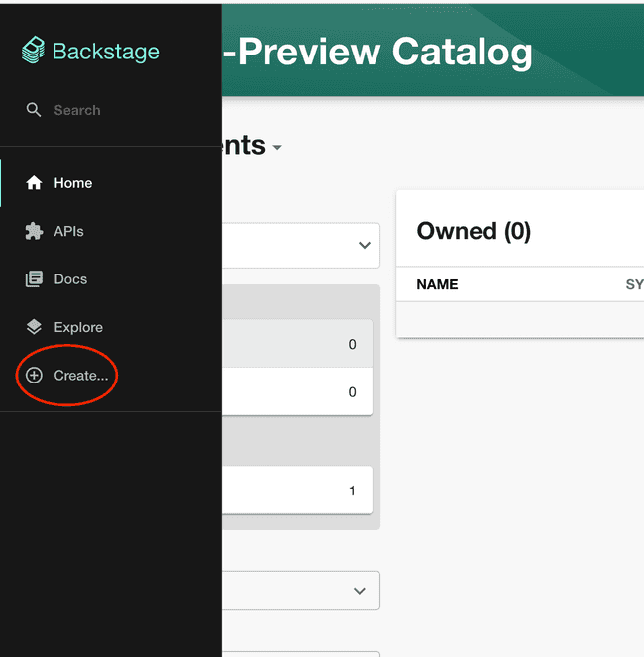Click the Docs library icon
The image size is (644, 657).
(x=34, y=279)
